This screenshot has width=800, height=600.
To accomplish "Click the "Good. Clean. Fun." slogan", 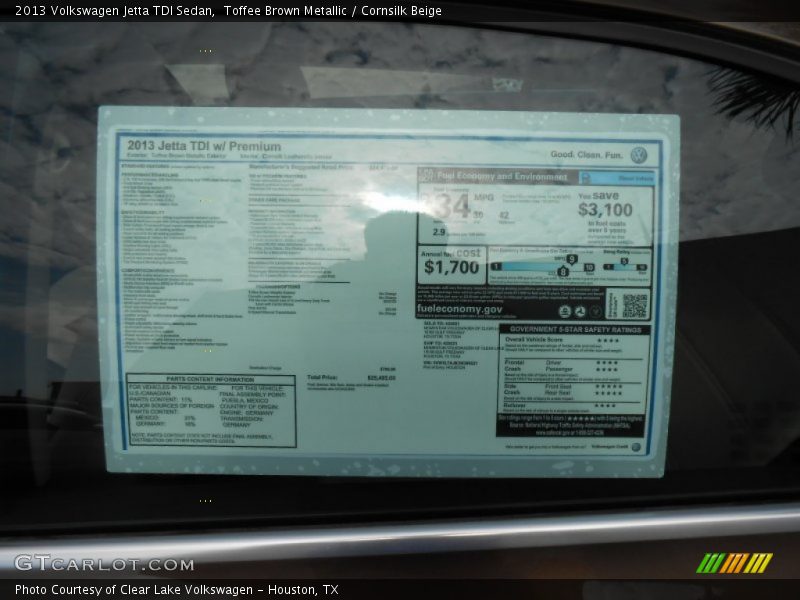I will [x=587, y=154].
